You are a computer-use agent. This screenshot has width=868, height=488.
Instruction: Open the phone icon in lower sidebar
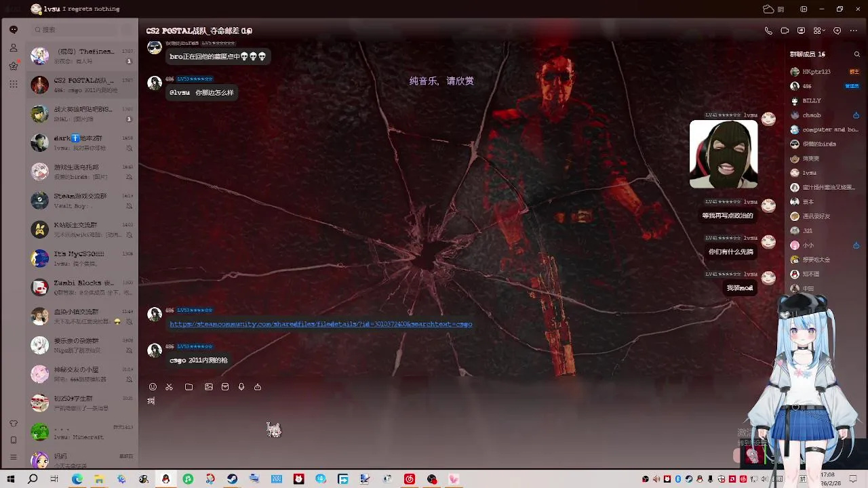[x=13, y=440]
